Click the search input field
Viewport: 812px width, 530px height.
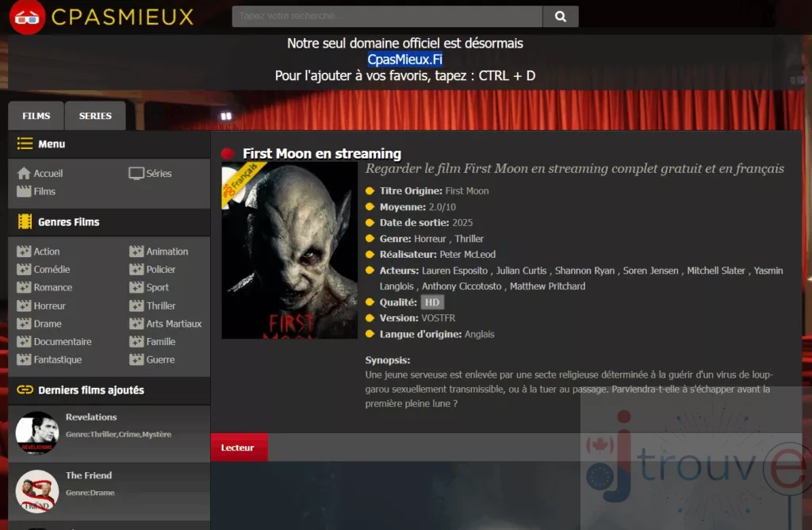point(387,17)
